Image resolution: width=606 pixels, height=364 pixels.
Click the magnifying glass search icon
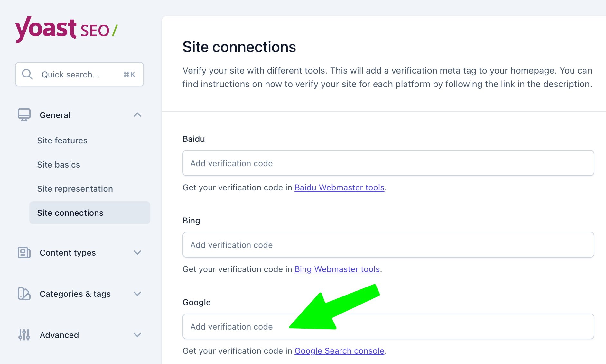[x=27, y=74]
